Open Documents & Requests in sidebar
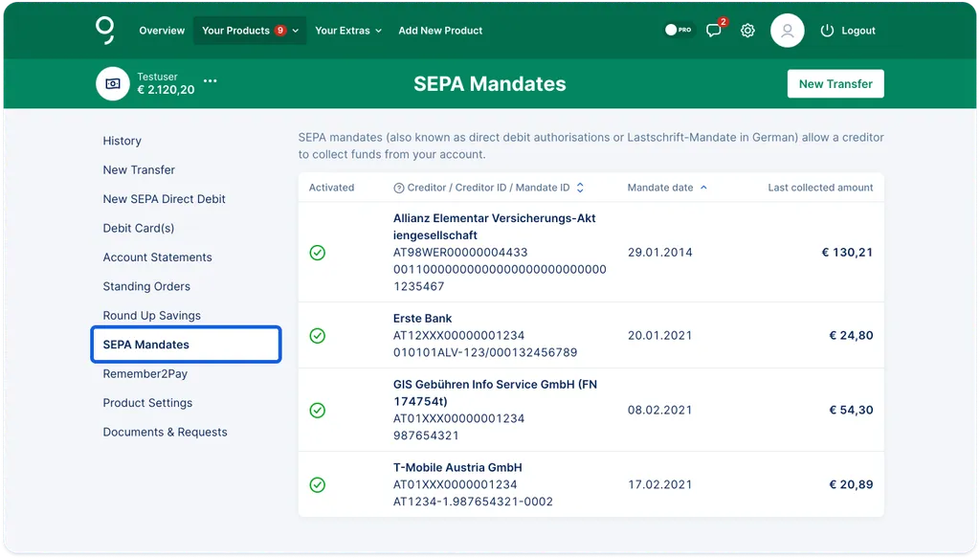The height and width of the screenshot is (558, 980). coord(165,433)
